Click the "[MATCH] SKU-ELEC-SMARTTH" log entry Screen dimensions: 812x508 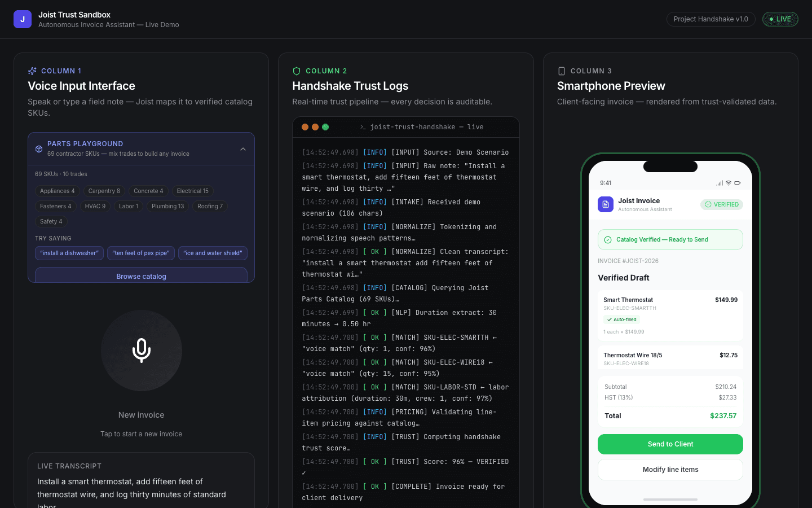point(405,343)
